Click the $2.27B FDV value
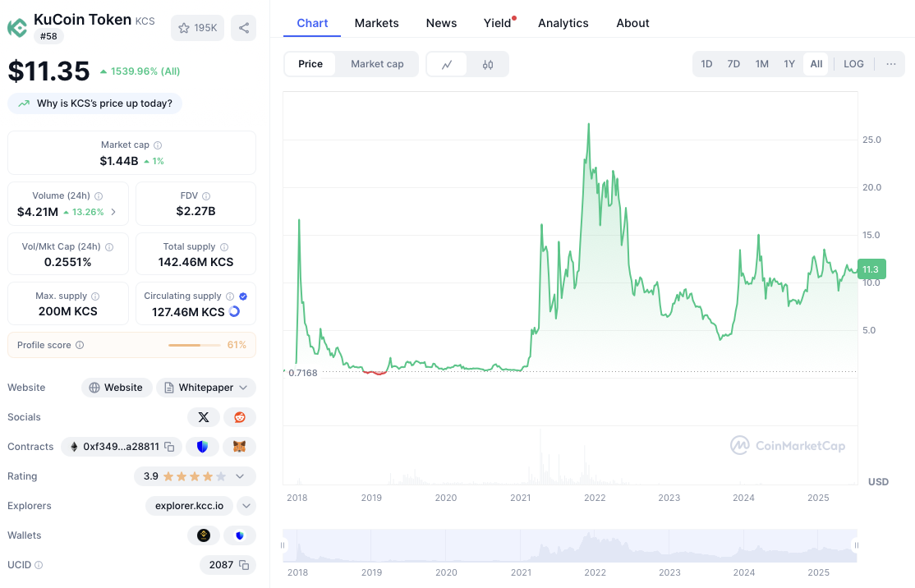 click(x=195, y=211)
